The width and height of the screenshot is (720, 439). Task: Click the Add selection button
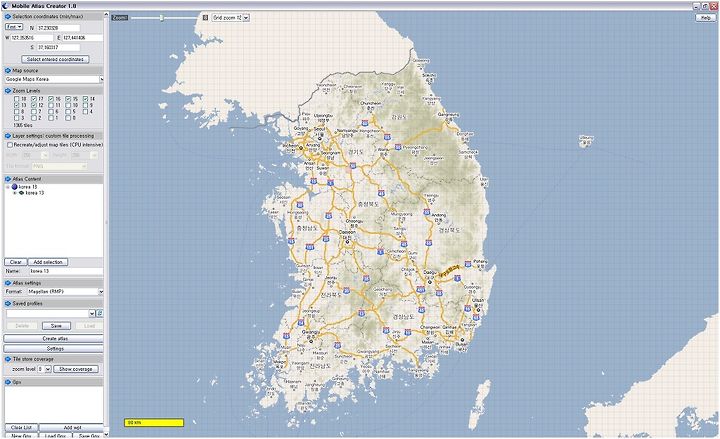[x=48, y=262]
